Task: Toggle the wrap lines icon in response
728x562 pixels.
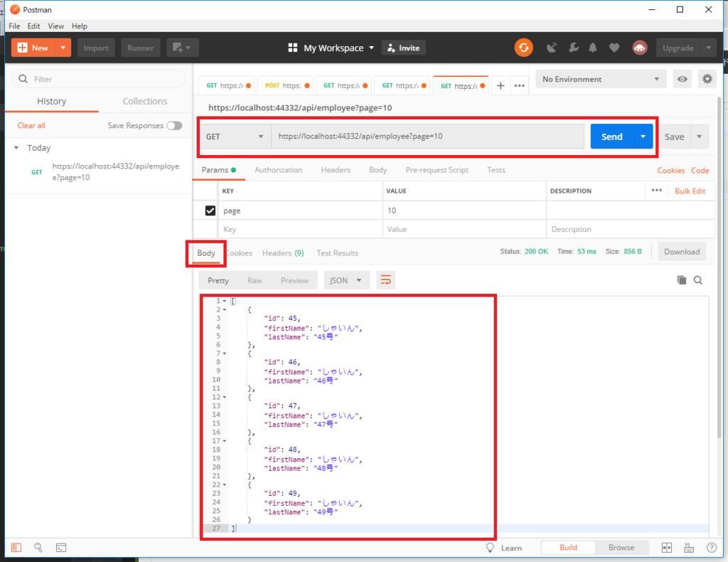Action: [385, 280]
